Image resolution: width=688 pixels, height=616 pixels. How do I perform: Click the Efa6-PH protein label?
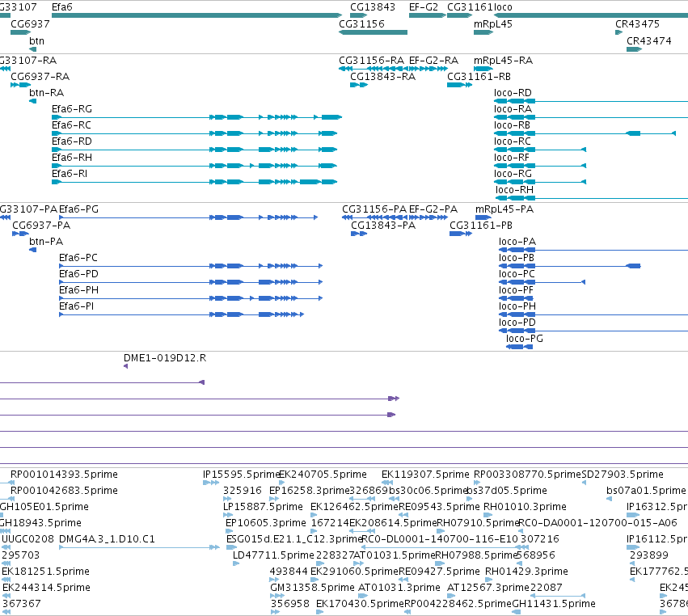79,290
